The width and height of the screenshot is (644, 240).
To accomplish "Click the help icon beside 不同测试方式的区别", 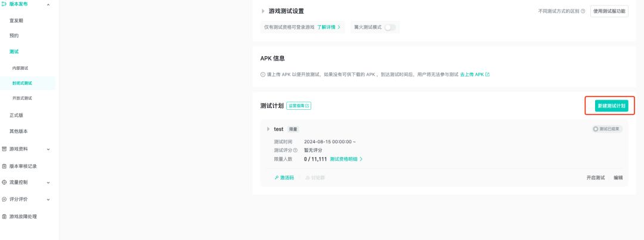I will [x=583, y=11].
